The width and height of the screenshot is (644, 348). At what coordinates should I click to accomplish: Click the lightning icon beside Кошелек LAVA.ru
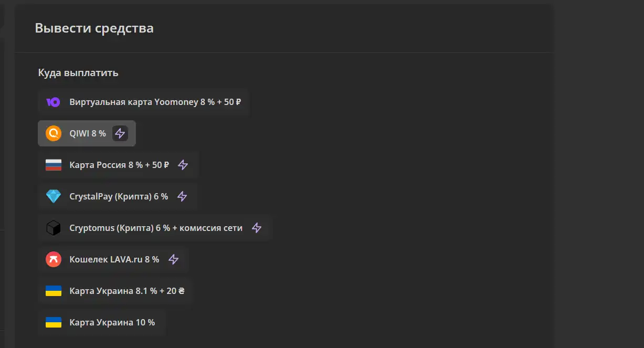[x=173, y=259]
